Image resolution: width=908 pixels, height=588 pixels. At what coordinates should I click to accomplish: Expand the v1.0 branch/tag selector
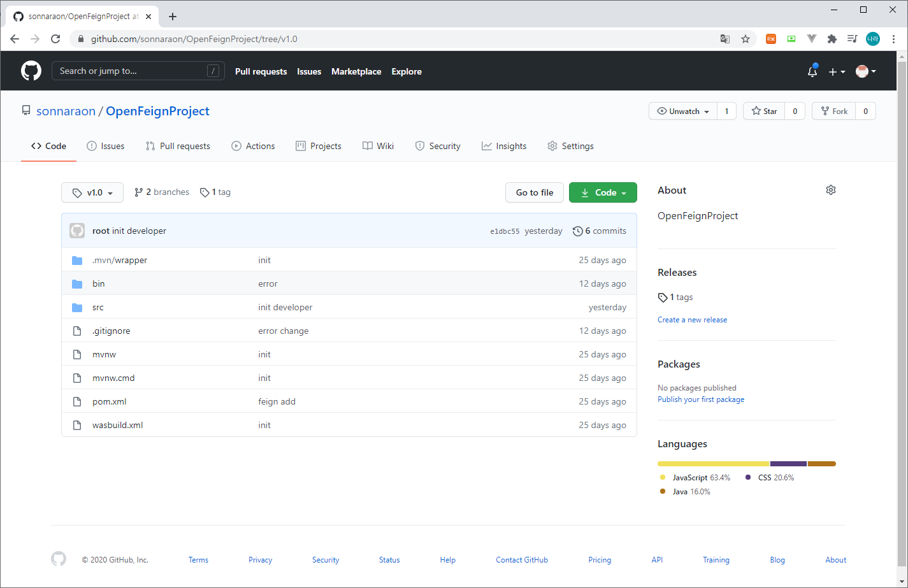click(92, 192)
